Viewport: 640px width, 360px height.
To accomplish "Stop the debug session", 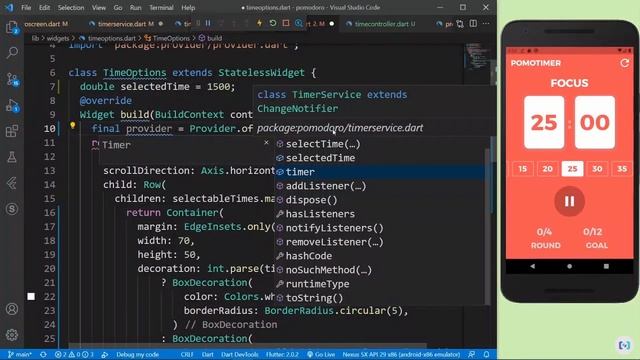I will (x=286, y=24).
